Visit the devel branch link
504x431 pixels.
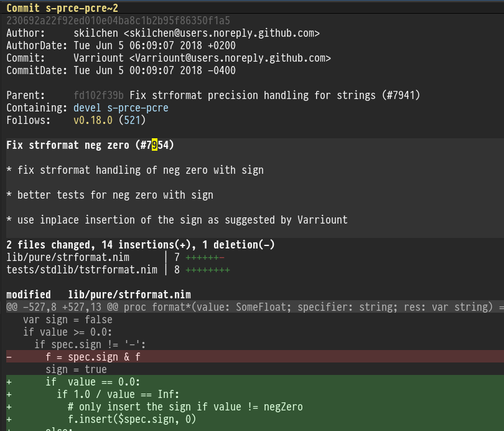tap(87, 108)
